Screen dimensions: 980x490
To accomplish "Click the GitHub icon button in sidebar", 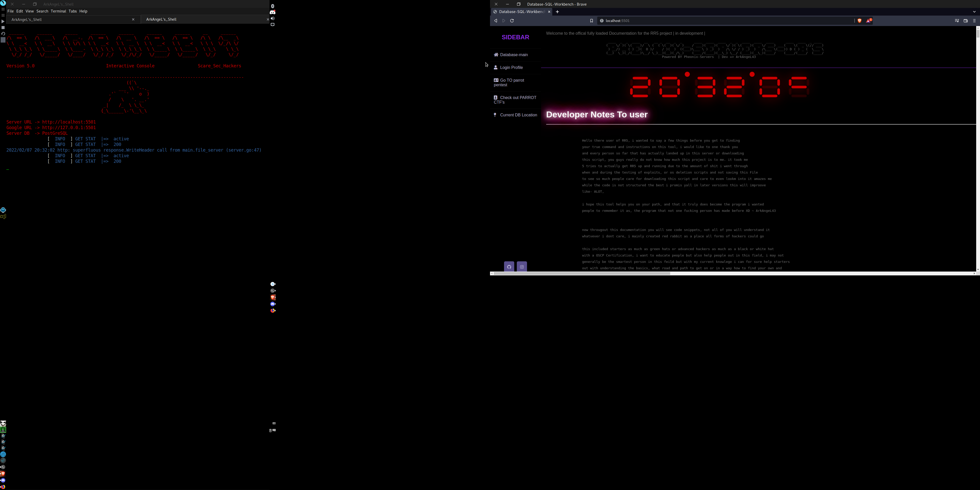I will (509, 267).
